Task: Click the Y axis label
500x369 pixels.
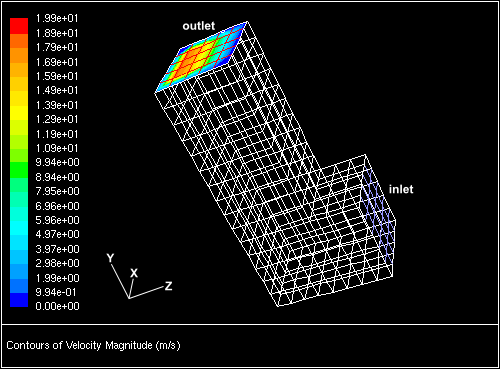Action: click(x=110, y=258)
